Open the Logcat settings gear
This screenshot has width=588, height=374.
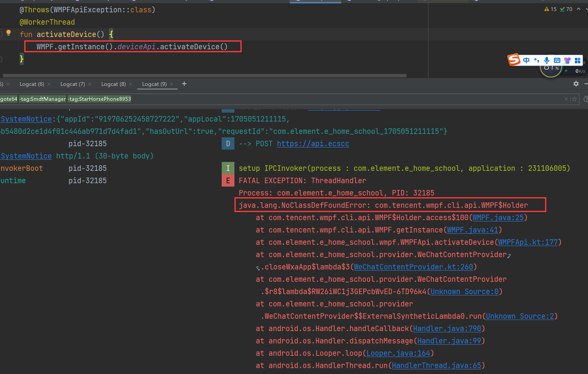point(576,84)
